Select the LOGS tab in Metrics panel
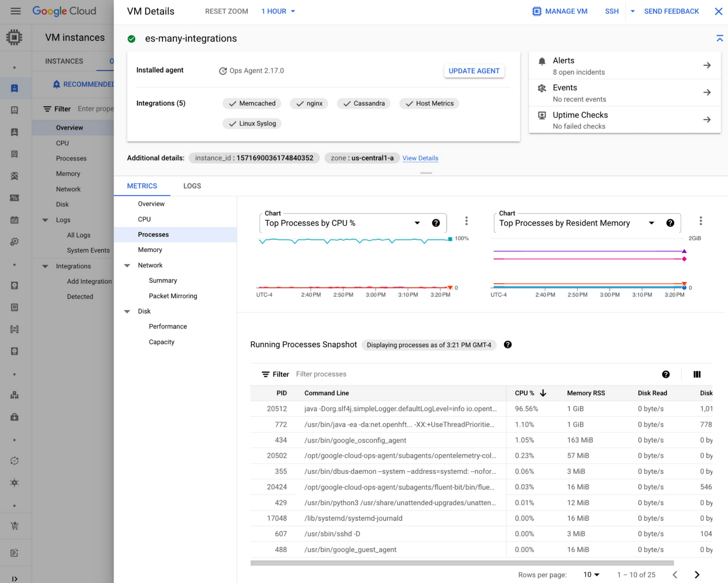 pos(192,185)
